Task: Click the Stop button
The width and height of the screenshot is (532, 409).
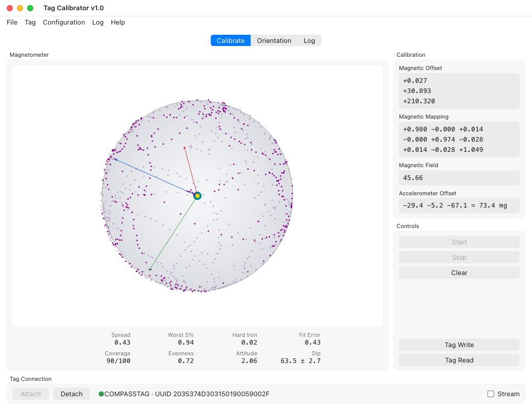Action: [x=459, y=257]
